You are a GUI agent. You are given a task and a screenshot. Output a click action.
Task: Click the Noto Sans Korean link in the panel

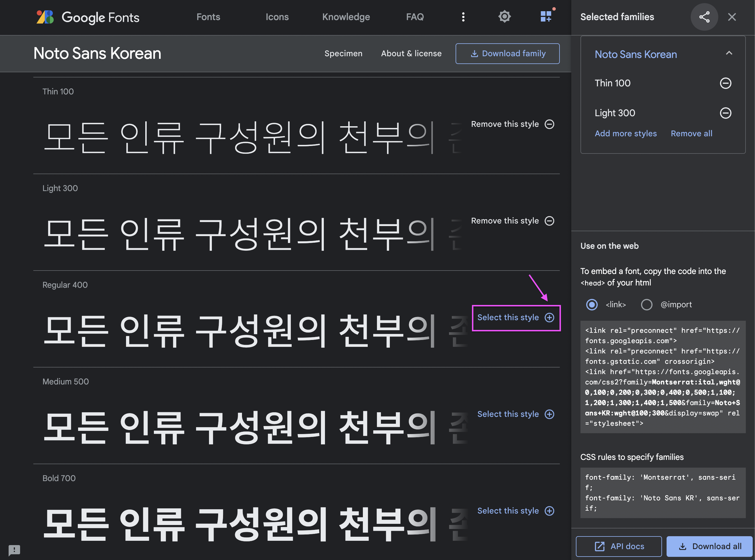click(x=636, y=54)
